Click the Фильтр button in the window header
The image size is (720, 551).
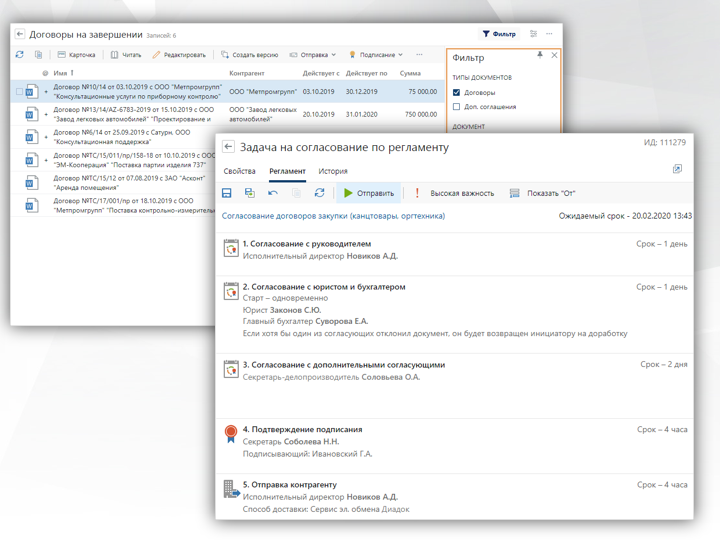pyautogui.click(x=499, y=34)
